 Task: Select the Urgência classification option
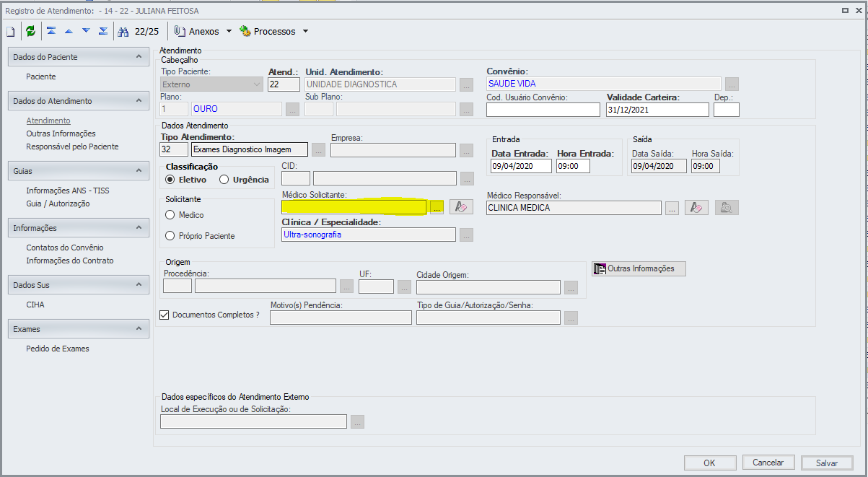point(224,180)
